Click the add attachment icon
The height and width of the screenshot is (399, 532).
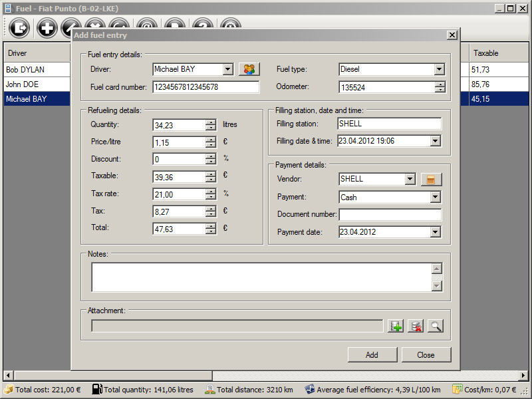point(396,326)
